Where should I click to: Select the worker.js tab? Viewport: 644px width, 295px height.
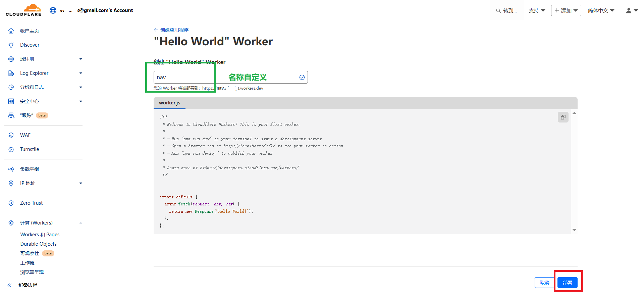coord(169,103)
